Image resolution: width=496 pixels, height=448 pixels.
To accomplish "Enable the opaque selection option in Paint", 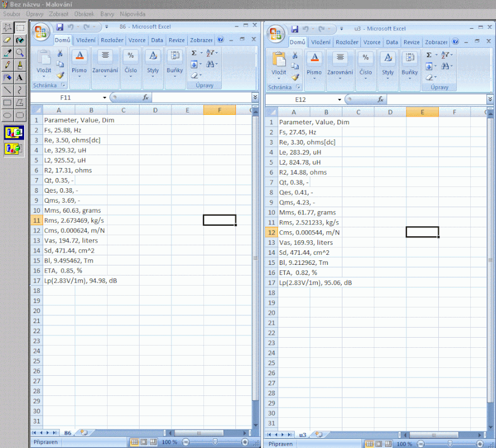I will point(14,133).
